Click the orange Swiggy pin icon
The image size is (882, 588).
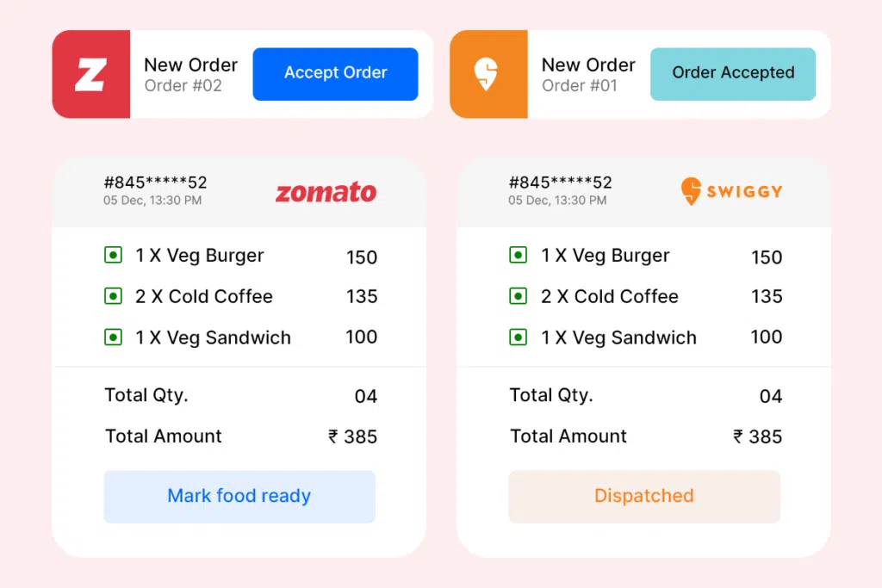(x=488, y=74)
